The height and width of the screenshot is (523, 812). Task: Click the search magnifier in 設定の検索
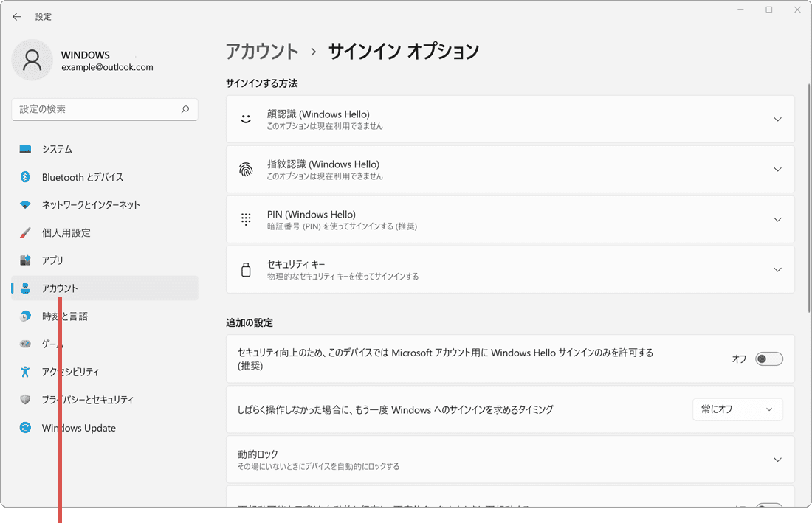[186, 109]
